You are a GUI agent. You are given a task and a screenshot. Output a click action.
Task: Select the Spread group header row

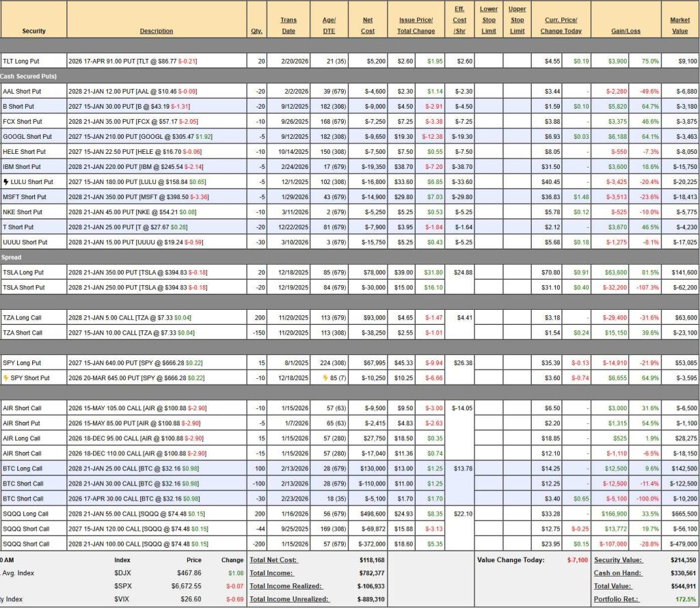coord(12,258)
